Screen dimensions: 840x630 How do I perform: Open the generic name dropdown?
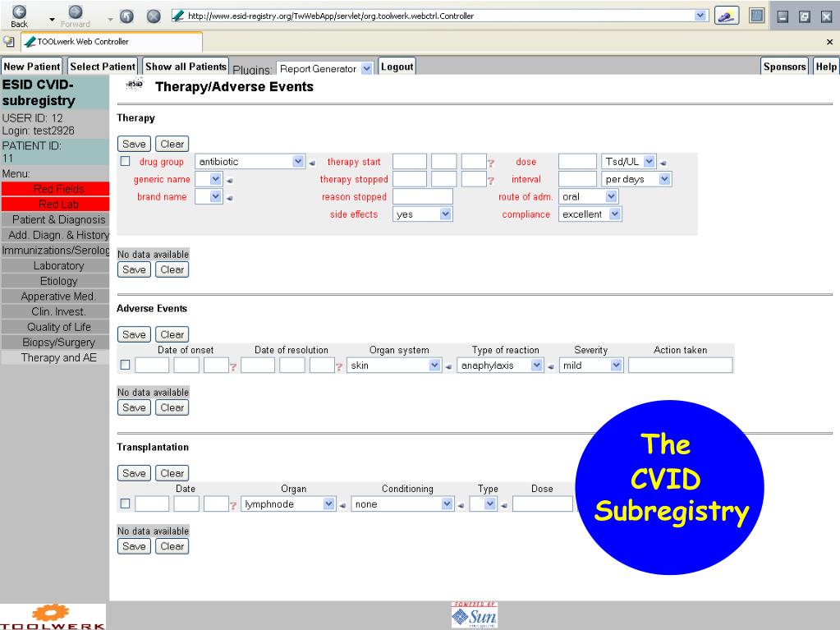coord(209,179)
